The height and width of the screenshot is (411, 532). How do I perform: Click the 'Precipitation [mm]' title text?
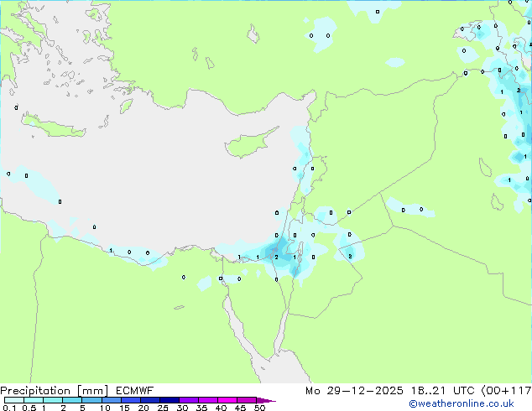54,391
